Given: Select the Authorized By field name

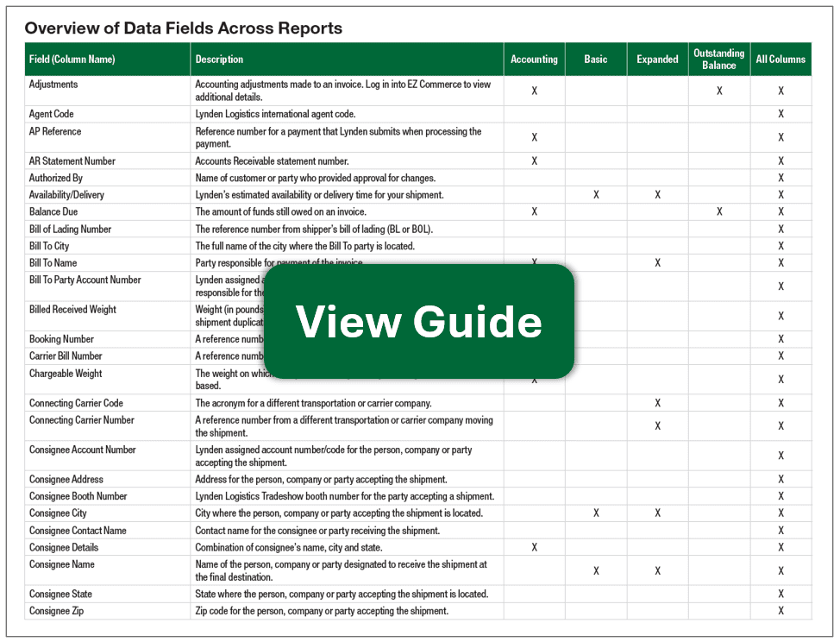Looking at the screenshot, I should pyautogui.click(x=56, y=178).
